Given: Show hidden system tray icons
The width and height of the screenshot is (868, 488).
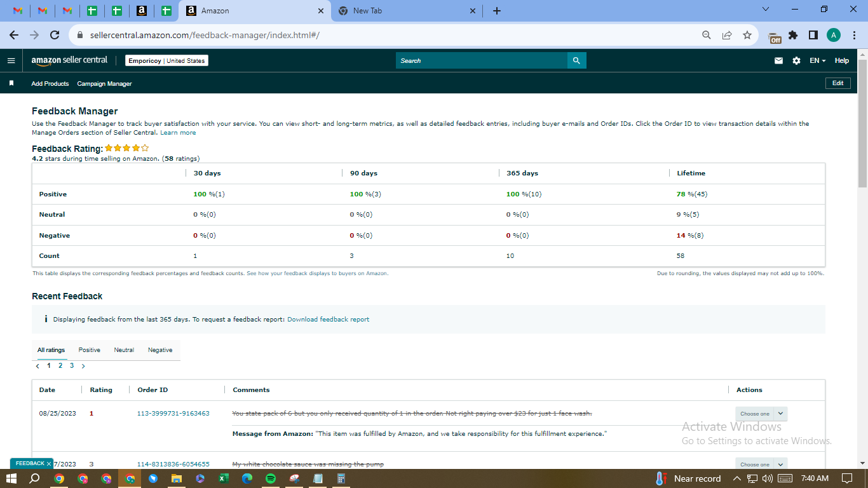Looking at the screenshot, I should click(737, 478).
